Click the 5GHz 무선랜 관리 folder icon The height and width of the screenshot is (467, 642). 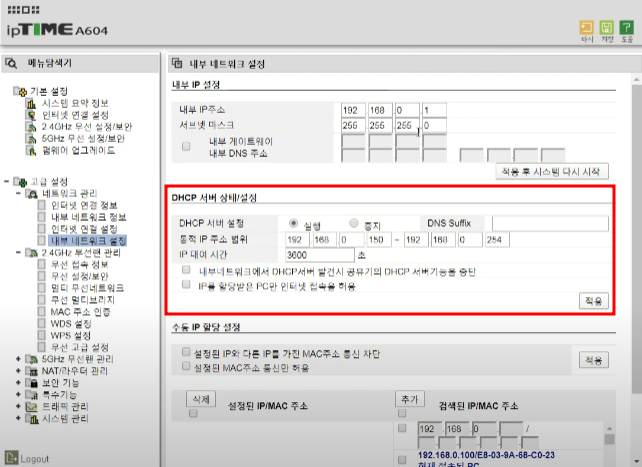click(x=32, y=359)
